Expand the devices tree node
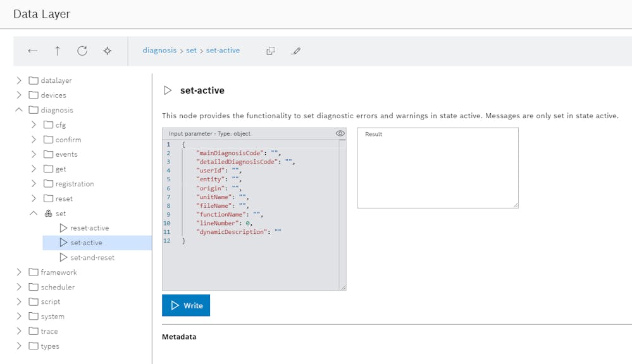This screenshot has width=632, height=364. [x=19, y=95]
